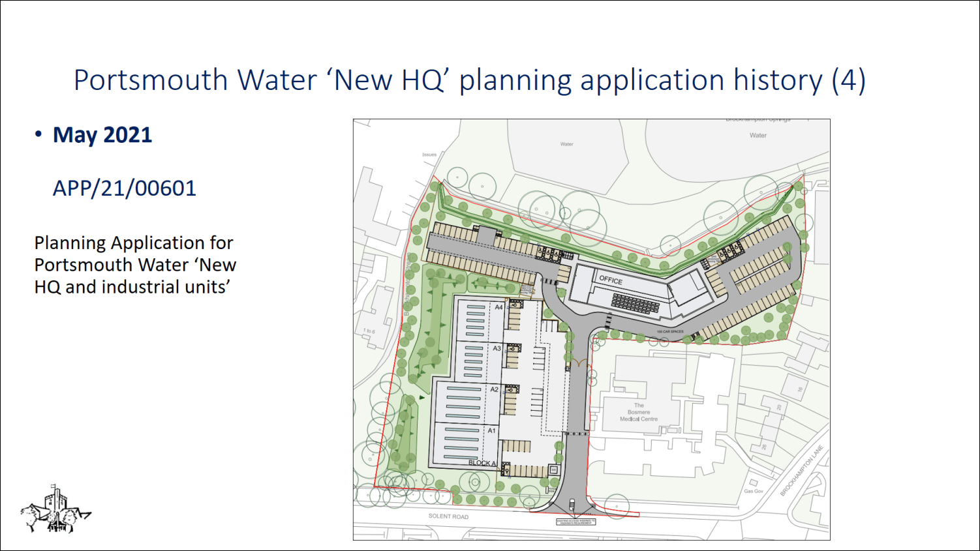This screenshot has width=980, height=551.
Task: Click the APP/21/00601 application reference
Action: (x=124, y=188)
